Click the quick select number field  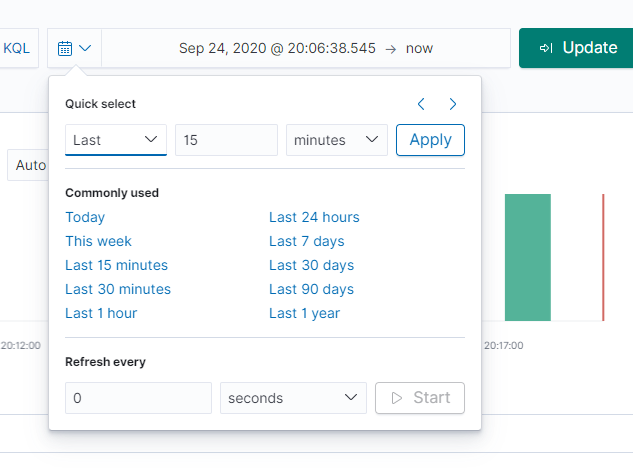click(x=226, y=140)
